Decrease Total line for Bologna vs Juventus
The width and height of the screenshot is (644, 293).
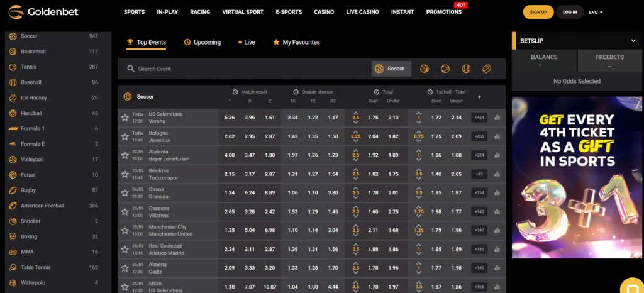[356, 141]
